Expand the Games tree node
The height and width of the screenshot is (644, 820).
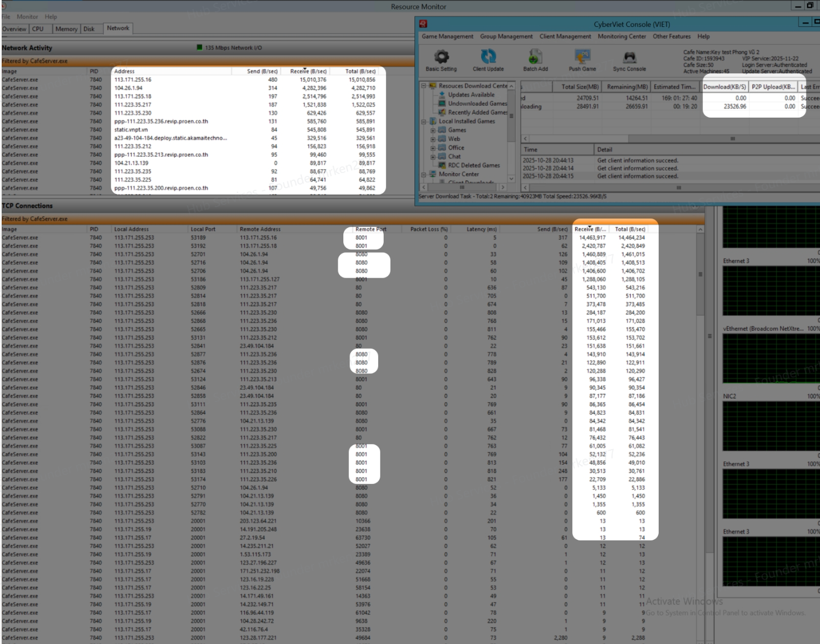pyautogui.click(x=433, y=130)
